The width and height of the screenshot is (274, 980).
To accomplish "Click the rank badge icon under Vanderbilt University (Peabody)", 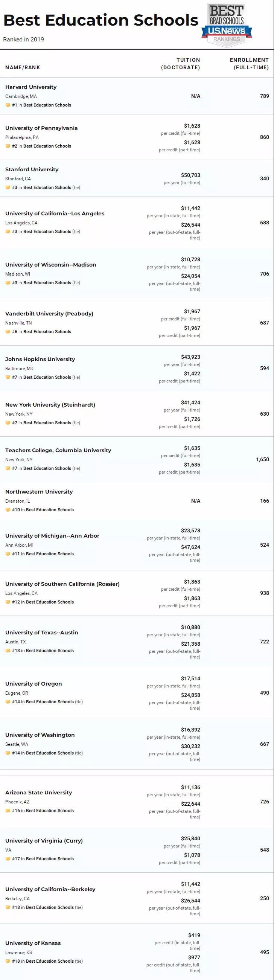I will [x=8, y=332].
